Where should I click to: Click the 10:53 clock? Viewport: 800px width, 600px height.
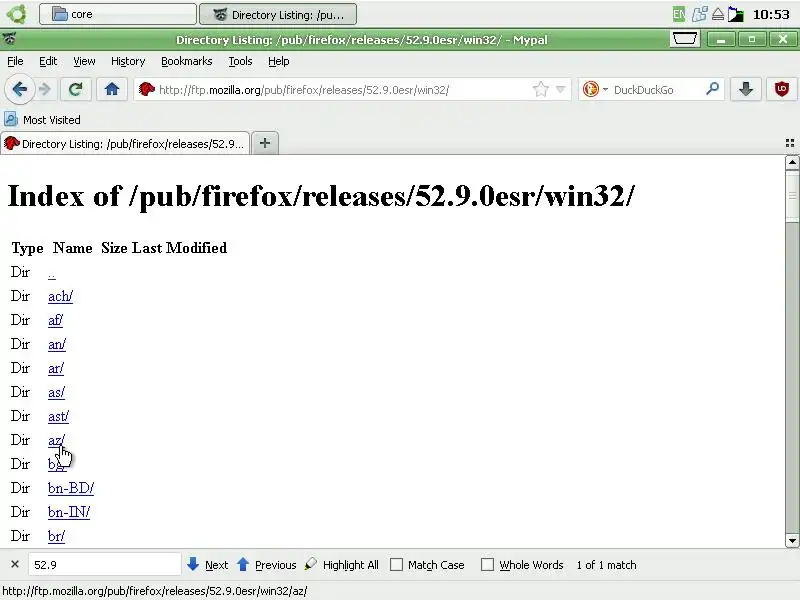[x=771, y=14]
